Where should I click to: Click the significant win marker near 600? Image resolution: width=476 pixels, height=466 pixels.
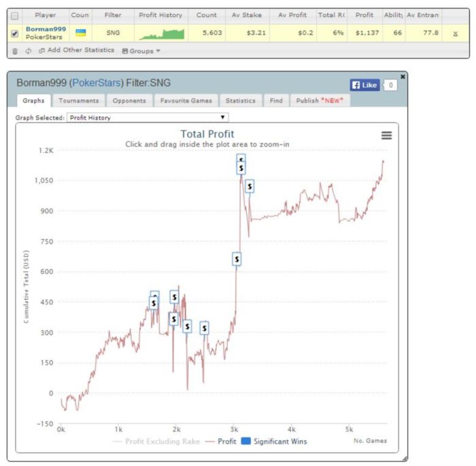click(237, 259)
